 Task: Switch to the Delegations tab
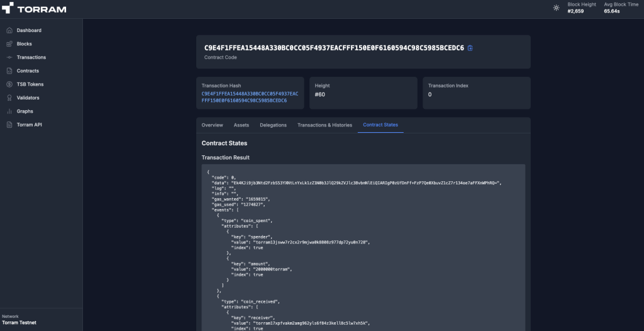click(x=273, y=125)
